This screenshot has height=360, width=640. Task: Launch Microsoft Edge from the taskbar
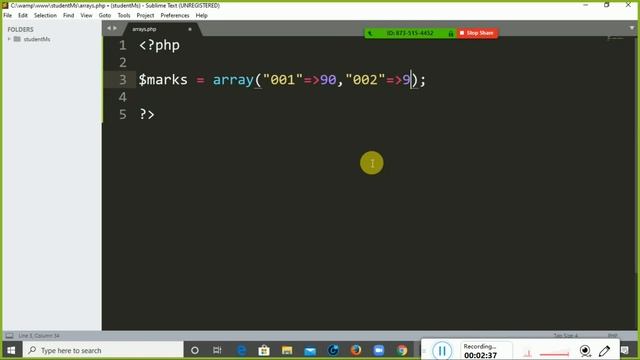point(242,350)
